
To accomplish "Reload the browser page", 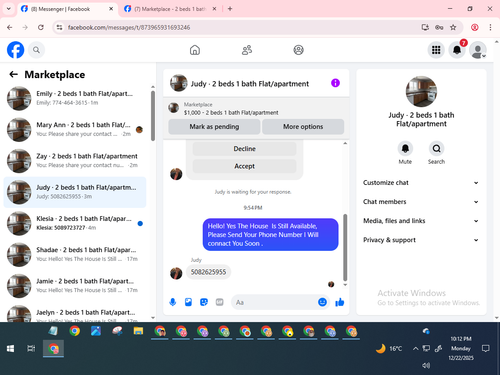I will click(x=41, y=27).
